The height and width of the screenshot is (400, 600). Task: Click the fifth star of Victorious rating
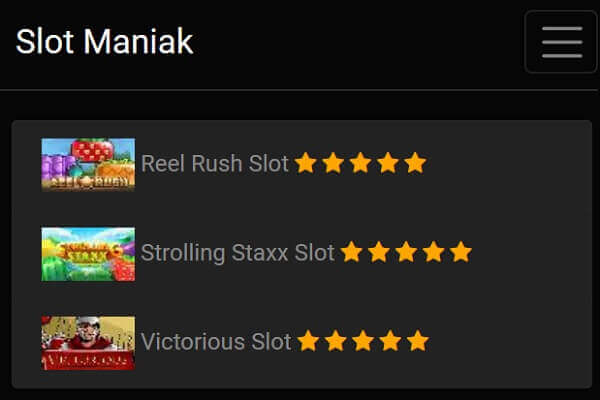click(x=417, y=341)
